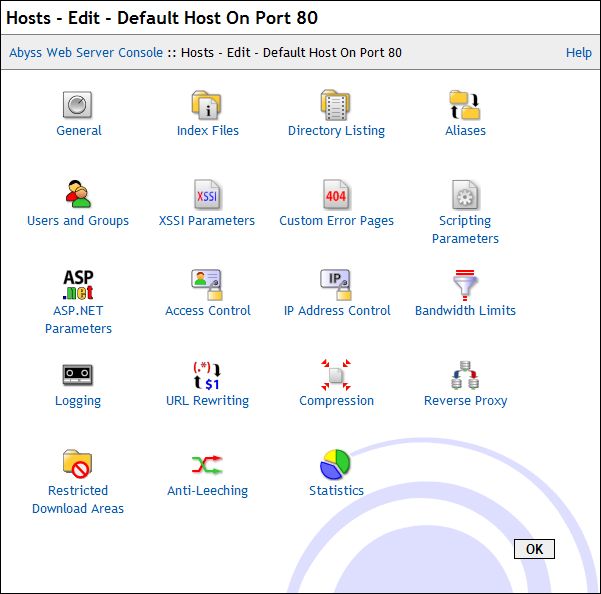Image resolution: width=601 pixels, height=594 pixels.
Task: Open Restricted Download Areas folder icon
Action: coord(78,464)
